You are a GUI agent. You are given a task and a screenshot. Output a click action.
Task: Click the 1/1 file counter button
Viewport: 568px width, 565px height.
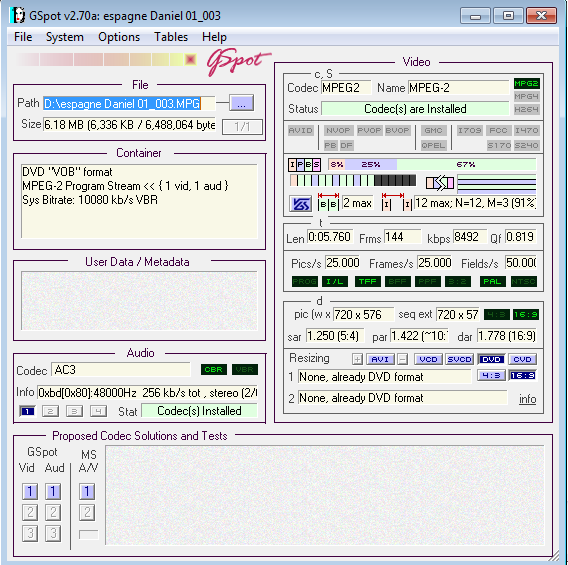(x=242, y=127)
